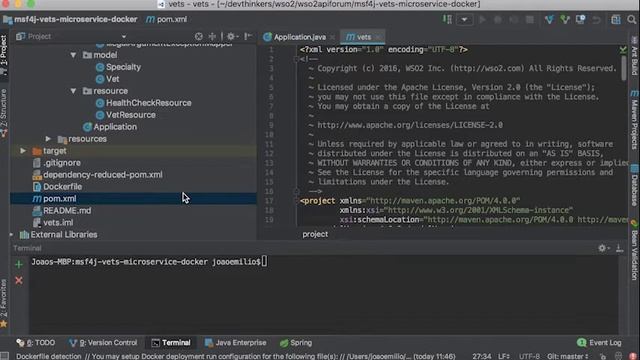Open the Project panel gear settings
This screenshot has height=360, width=640.
pyautogui.click(x=232, y=36)
